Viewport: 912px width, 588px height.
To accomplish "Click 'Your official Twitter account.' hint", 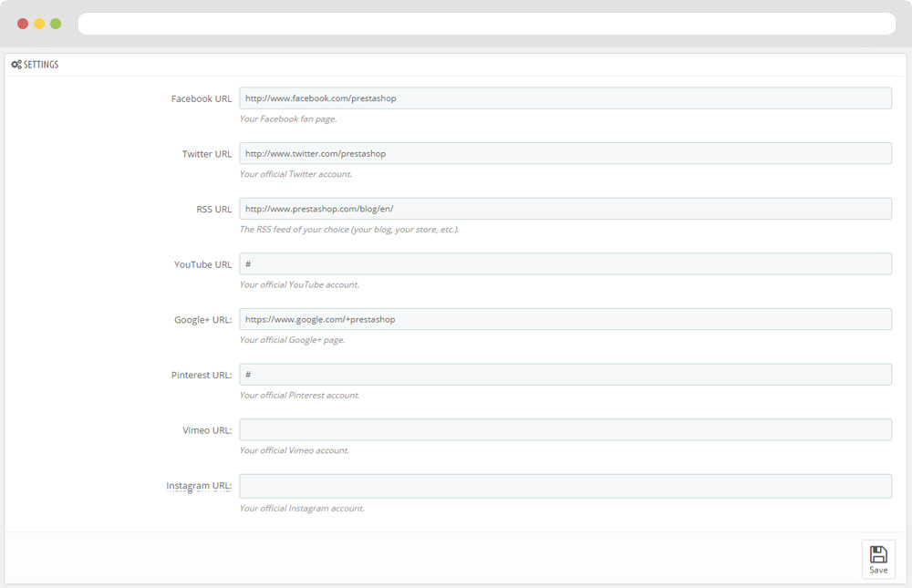I will 295,174.
